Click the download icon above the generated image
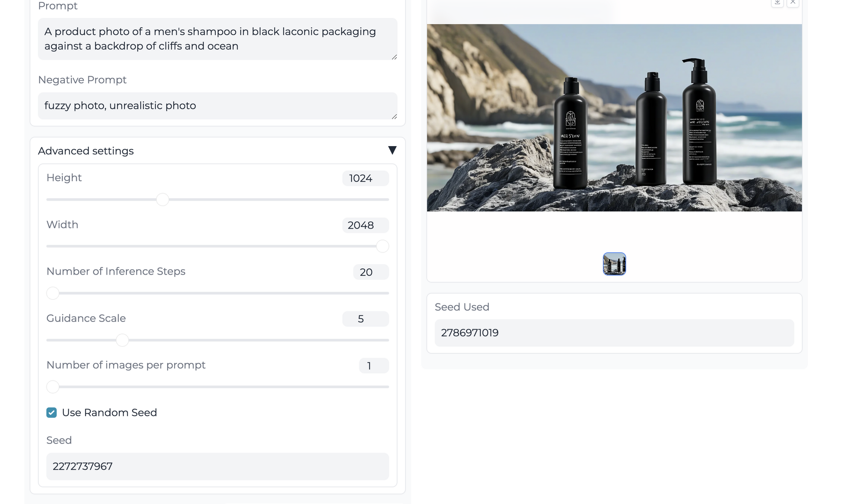 coord(777,3)
